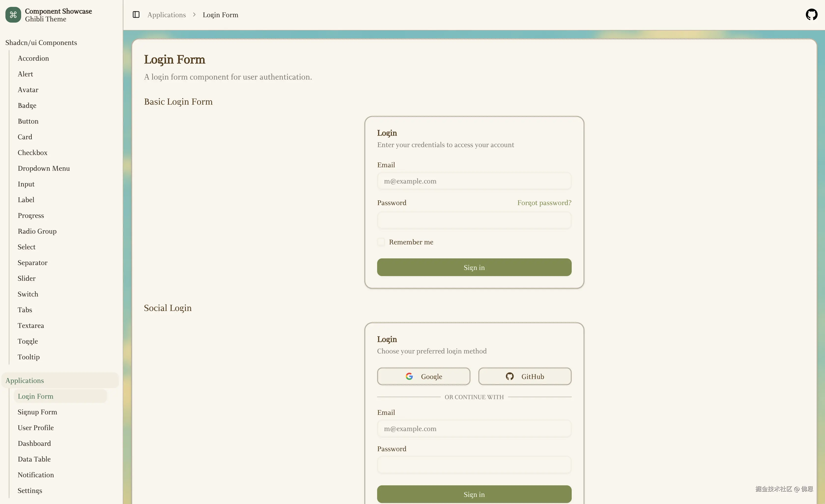The width and height of the screenshot is (825, 504).
Task: Open Applications breadcrumb link
Action: click(x=166, y=15)
